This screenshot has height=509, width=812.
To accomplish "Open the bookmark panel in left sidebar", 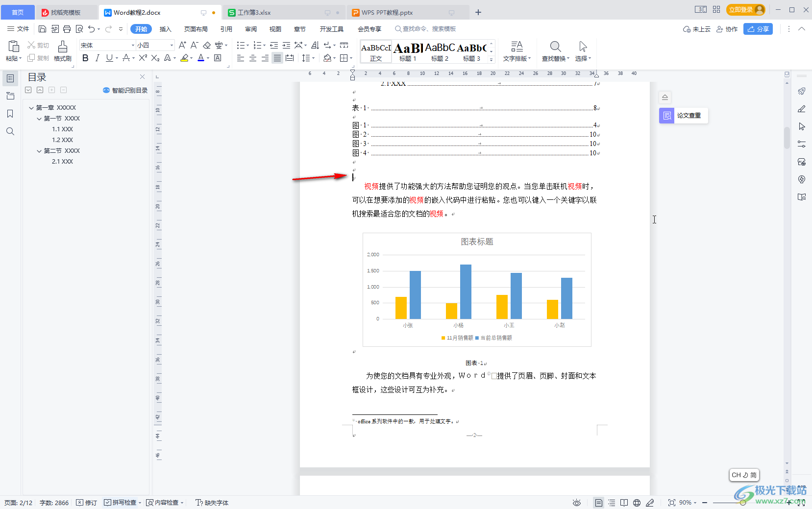I will coord(10,114).
